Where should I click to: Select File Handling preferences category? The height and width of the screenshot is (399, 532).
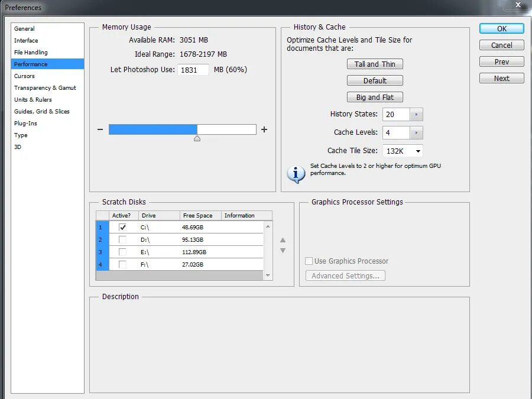pos(47,52)
